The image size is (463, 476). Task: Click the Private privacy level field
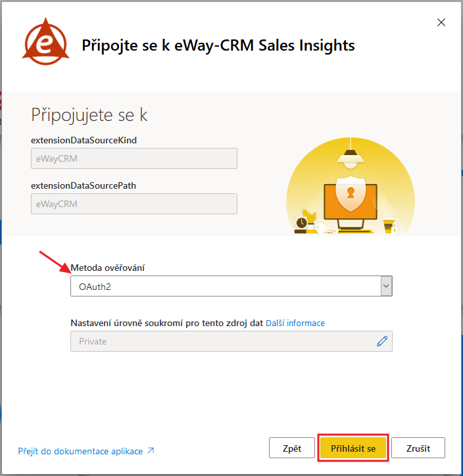point(231,341)
